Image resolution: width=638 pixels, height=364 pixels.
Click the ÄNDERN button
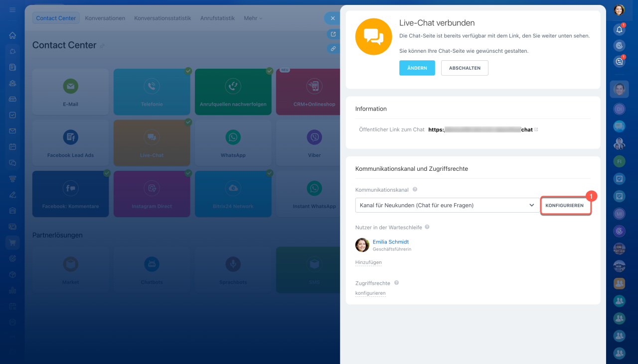click(417, 68)
